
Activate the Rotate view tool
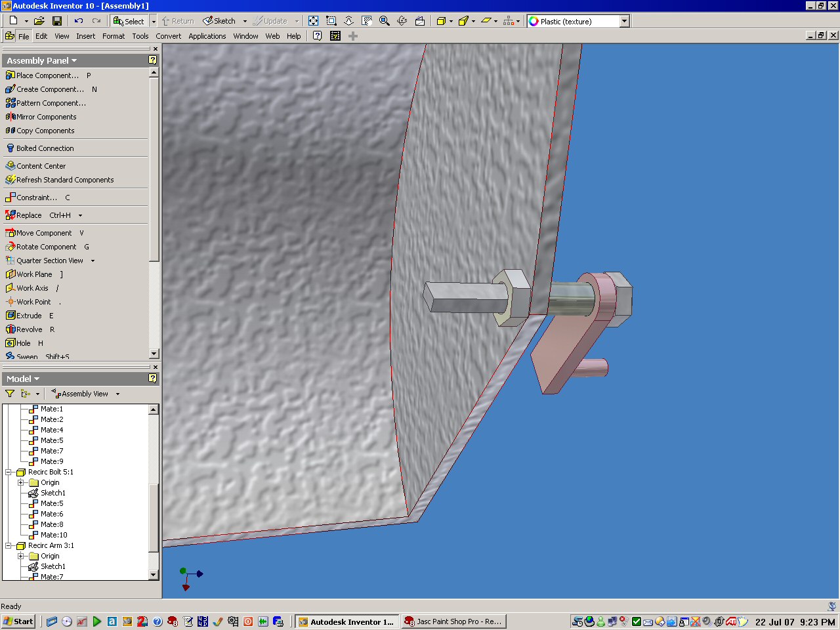click(402, 21)
